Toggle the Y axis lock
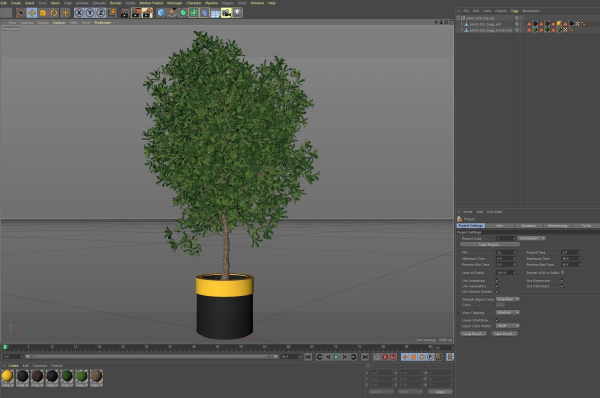The image size is (600, 398). pyautogui.click(x=90, y=13)
